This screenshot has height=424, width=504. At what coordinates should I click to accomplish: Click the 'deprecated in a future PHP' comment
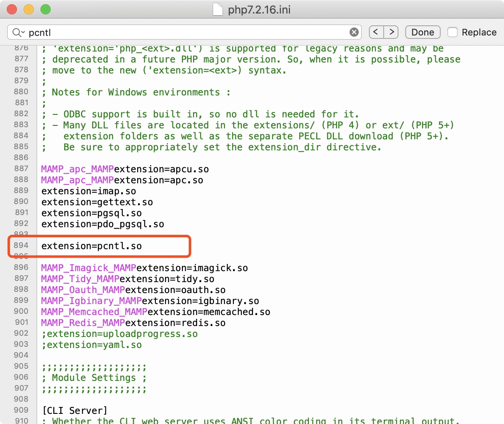251,60
